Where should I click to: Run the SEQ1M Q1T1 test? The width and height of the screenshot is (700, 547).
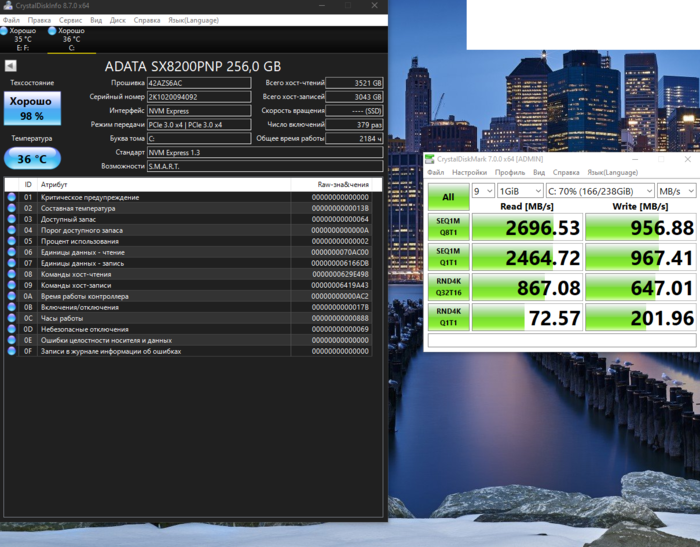pyautogui.click(x=449, y=256)
